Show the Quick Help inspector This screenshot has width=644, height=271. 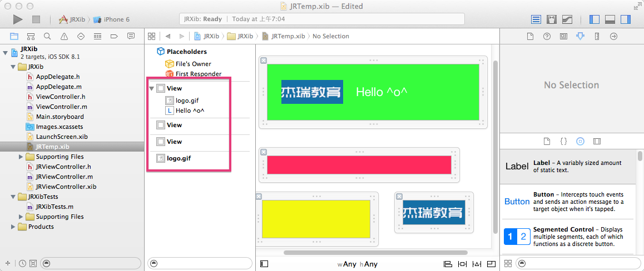point(547,36)
